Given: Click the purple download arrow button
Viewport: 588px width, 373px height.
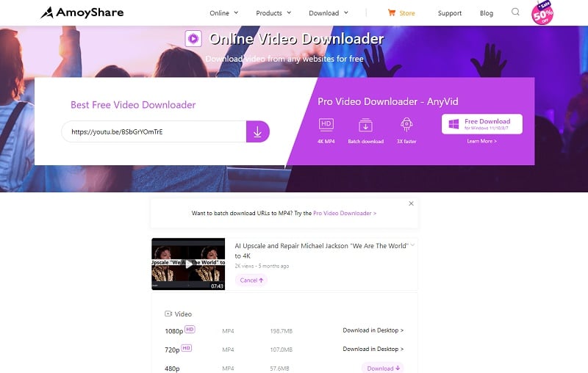Looking at the screenshot, I should pos(258,131).
